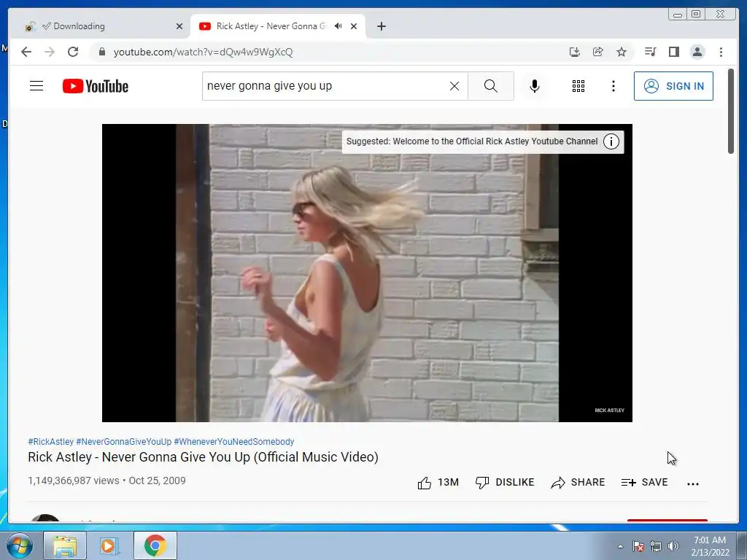Click the info icon on suggested card

tap(611, 141)
